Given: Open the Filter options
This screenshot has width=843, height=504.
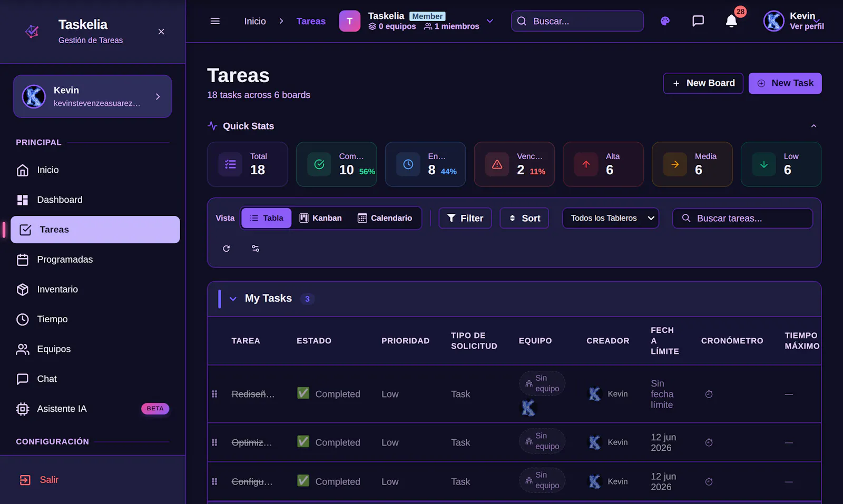Looking at the screenshot, I should [465, 218].
